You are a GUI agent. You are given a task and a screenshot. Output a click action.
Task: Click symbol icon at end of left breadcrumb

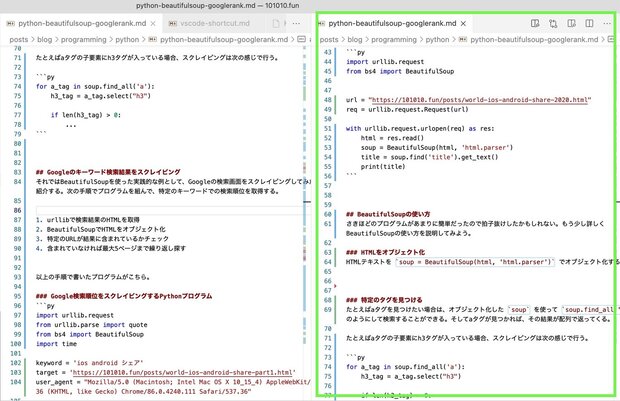click(x=301, y=40)
